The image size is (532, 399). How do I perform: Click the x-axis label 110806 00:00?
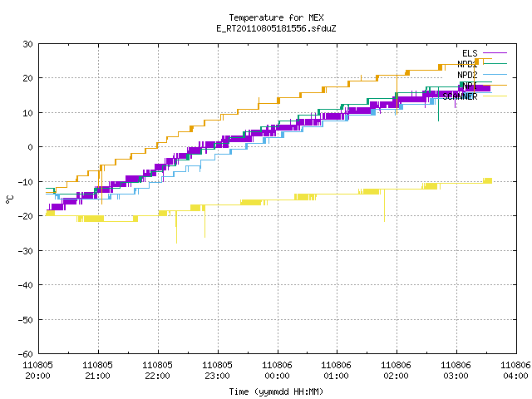click(x=277, y=371)
